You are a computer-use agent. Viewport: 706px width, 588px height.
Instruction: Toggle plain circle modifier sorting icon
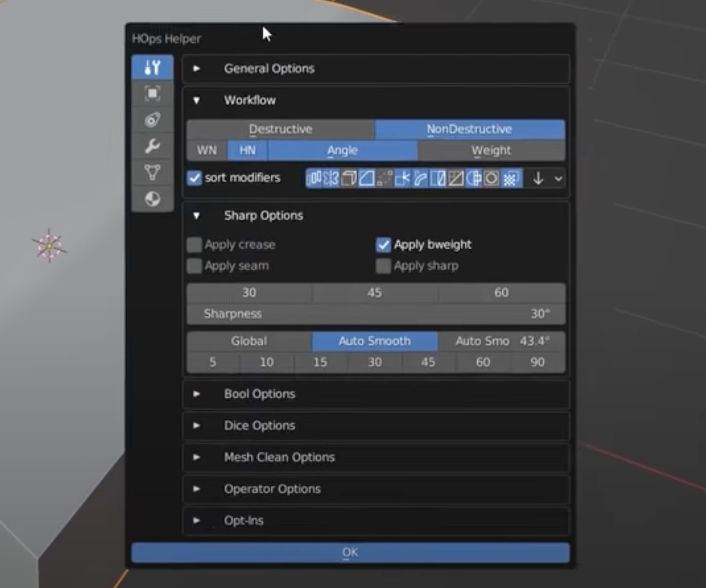(x=491, y=178)
